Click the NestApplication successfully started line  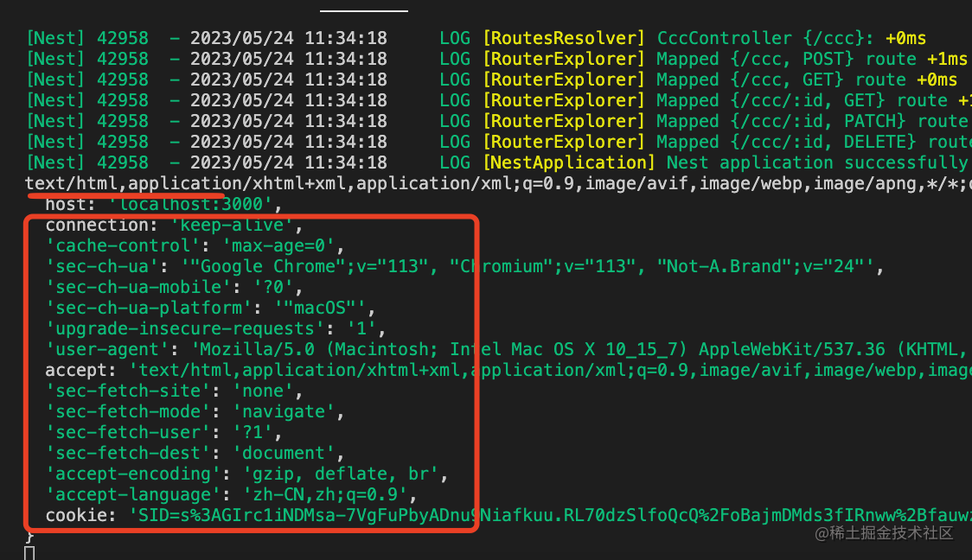pos(499,163)
